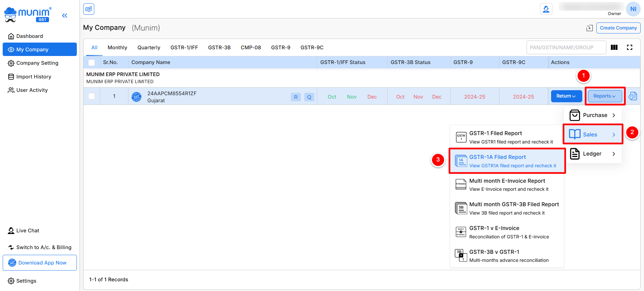The height and width of the screenshot is (291, 644).
Task: Click the notes icon in top bar
Action: [x=89, y=9]
